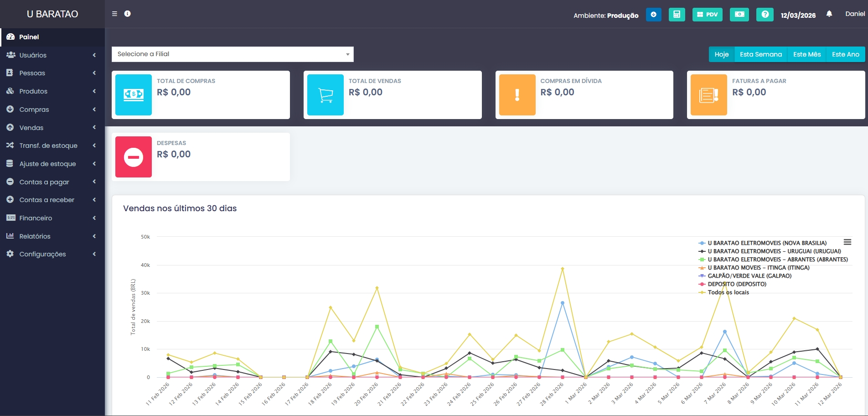Toggle ABRANTES series in chart legend
The width and height of the screenshot is (868, 416).
pos(773,260)
